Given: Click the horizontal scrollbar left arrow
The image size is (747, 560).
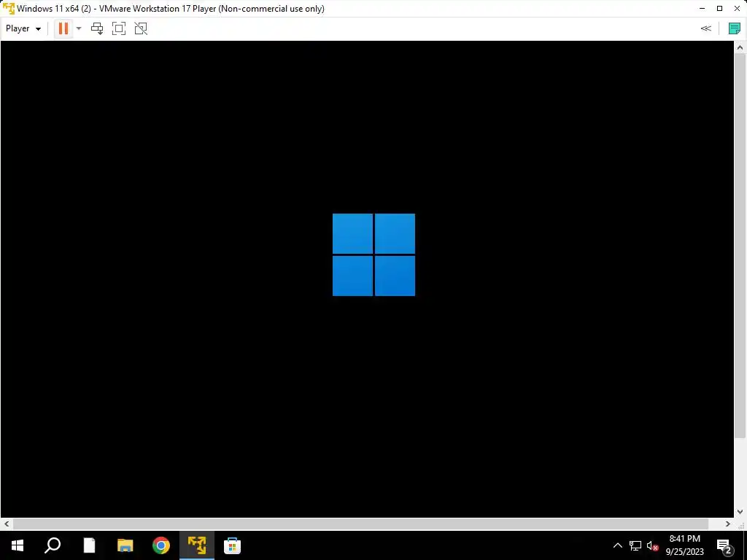Looking at the screenshot, I should [6, 524].
